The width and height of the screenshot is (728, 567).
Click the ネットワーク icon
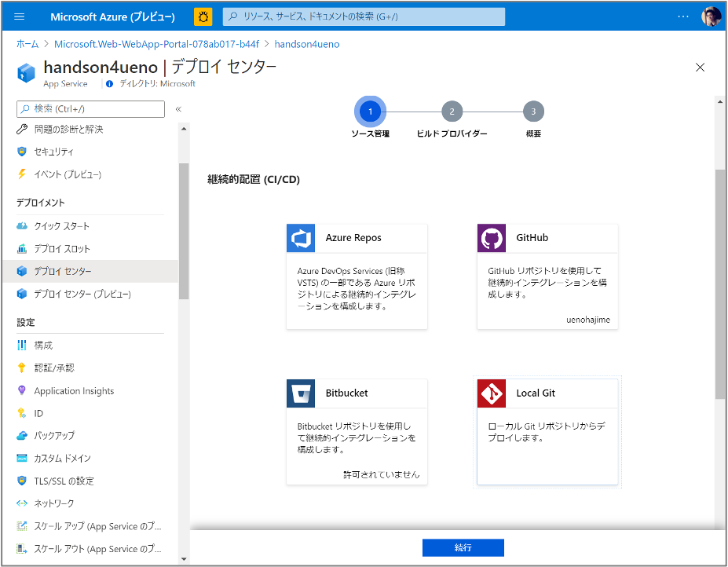click(x=22, y=503)
